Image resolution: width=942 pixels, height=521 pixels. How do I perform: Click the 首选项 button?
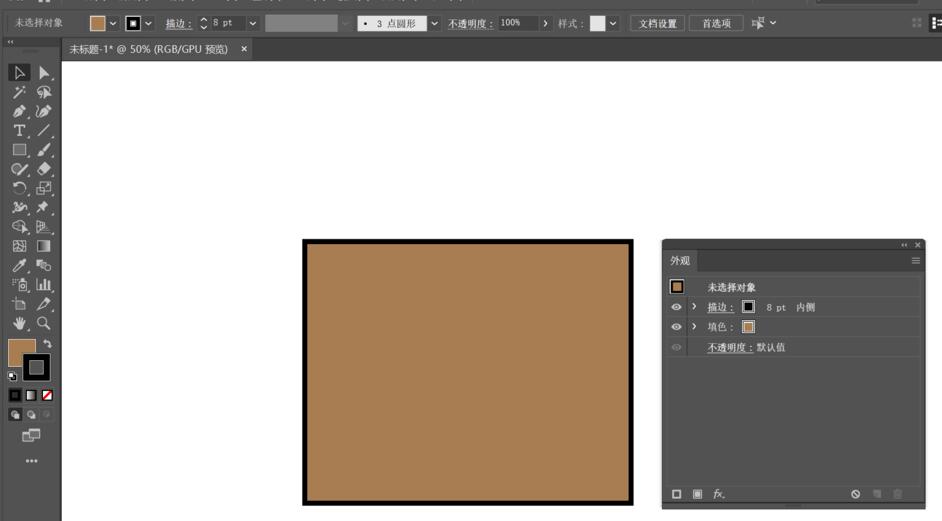[x=716, y=23]
